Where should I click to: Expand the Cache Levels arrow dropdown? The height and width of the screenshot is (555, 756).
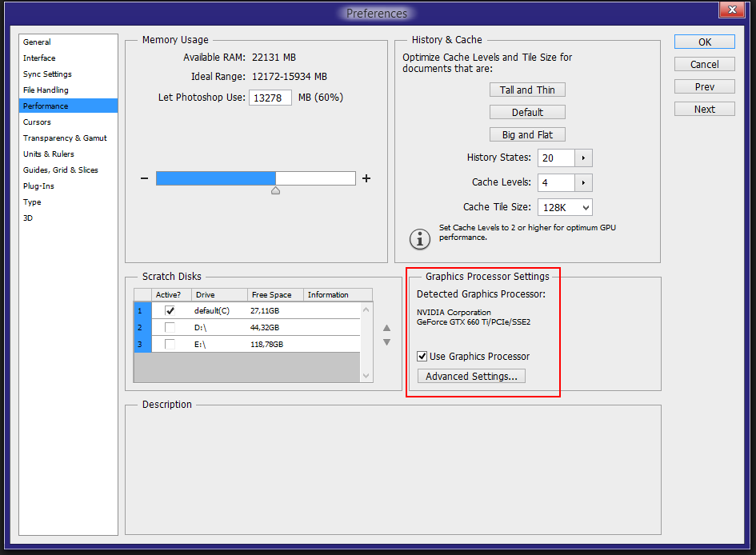click(583, 182)
